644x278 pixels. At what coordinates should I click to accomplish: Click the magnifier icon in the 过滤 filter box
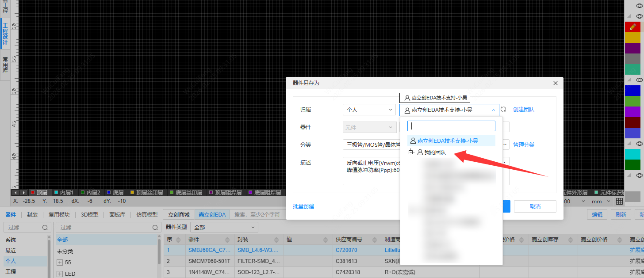click(x=46, y=227)
